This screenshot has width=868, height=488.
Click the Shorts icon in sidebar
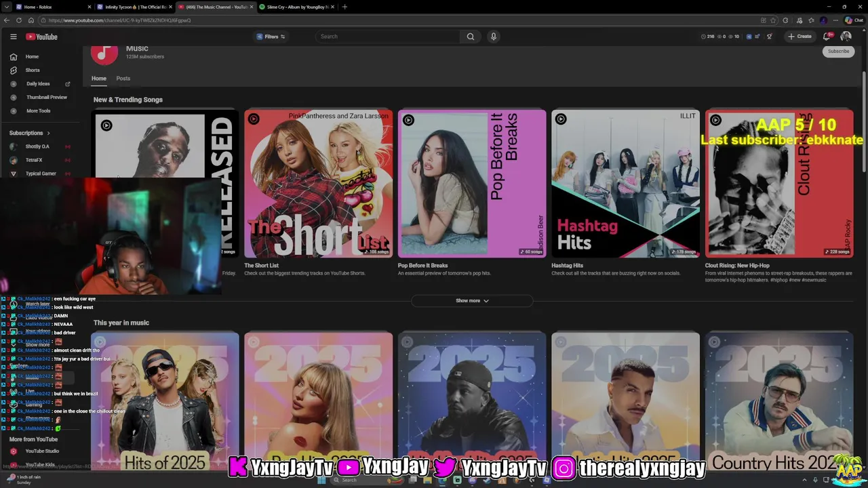click(13, 70)
